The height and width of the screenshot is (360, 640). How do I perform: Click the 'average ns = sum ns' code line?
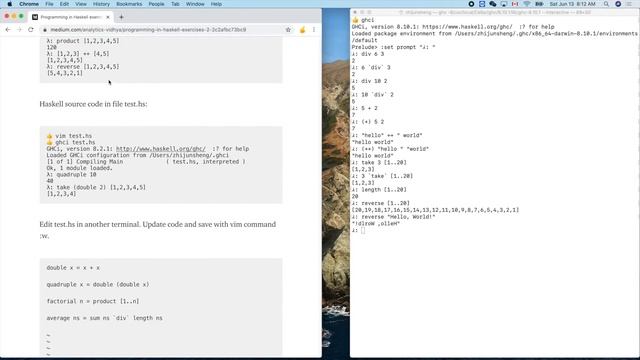pyautogui.click(x=104, y=318)
